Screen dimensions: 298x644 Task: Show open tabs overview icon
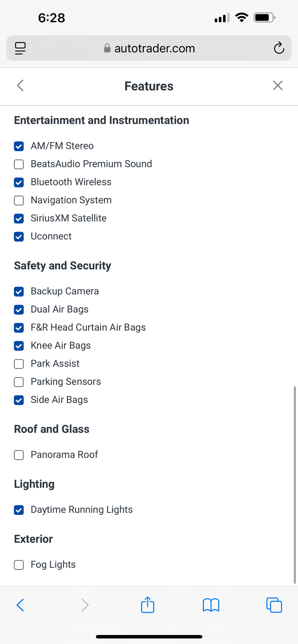(274, 605)
